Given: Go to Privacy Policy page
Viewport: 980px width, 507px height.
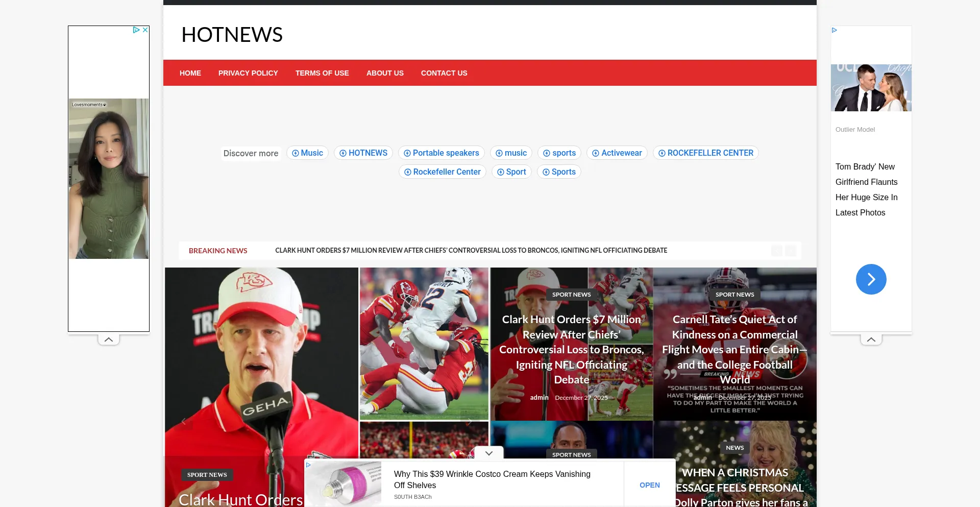Looking at the screenshot, I should [248, 73].
